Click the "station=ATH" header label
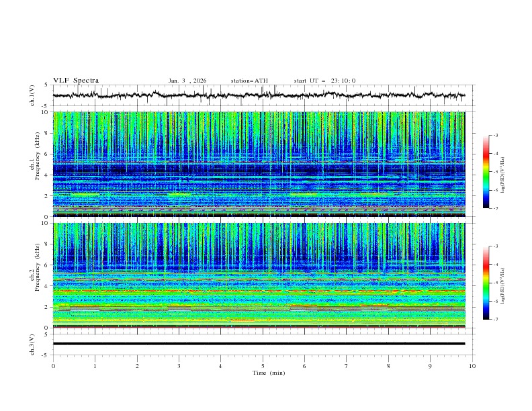 249,81
